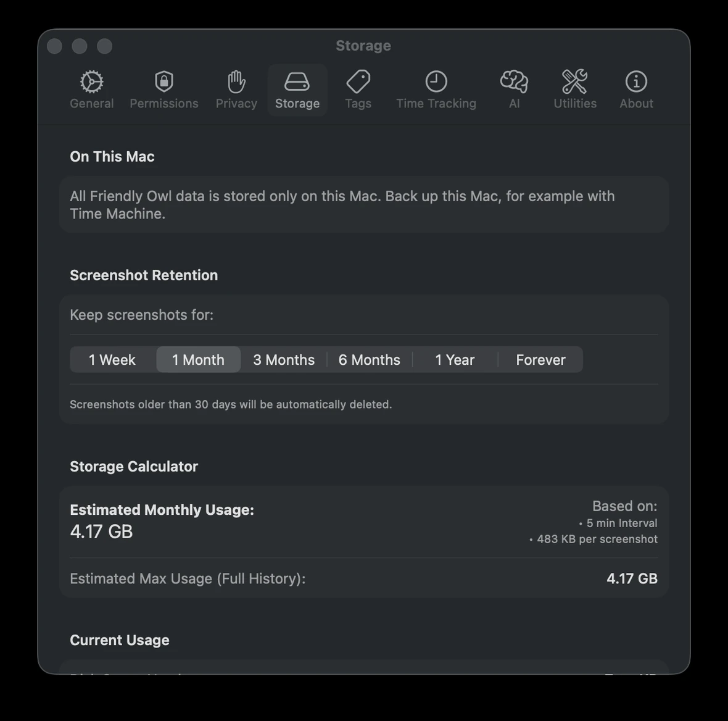Click "Screenshots older than 30 days" note
Screen dimensions: 728x721
point(231,404)
